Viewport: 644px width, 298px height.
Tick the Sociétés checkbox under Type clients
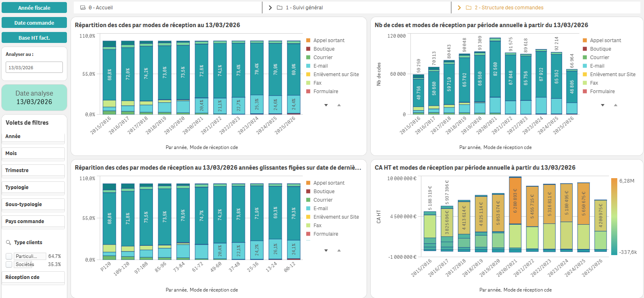tap(9, 264)
